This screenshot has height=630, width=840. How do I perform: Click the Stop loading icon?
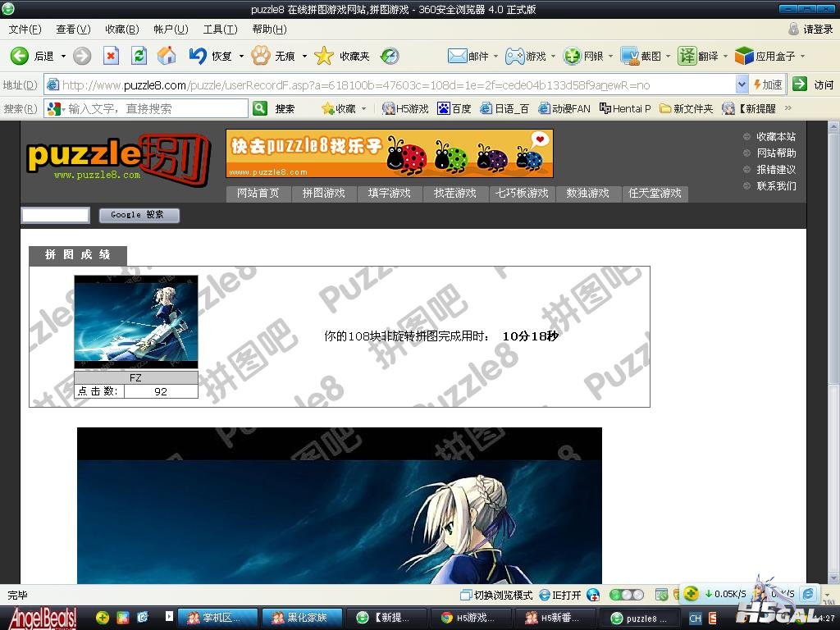coord(111,56)
